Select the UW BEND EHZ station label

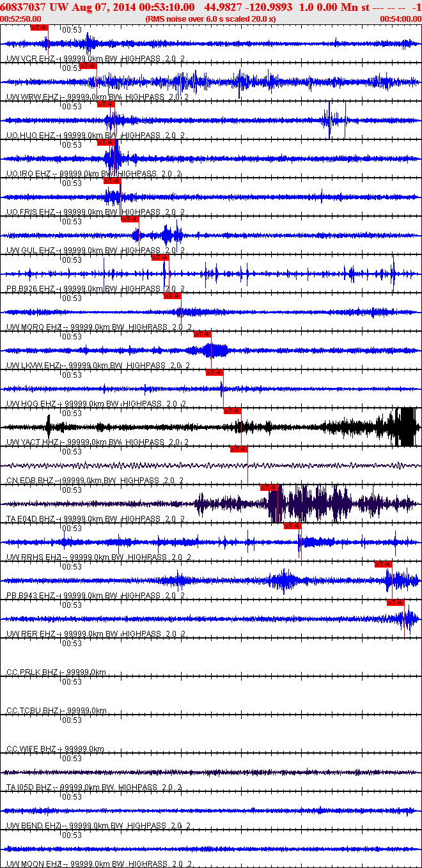[x=97, y=825]
